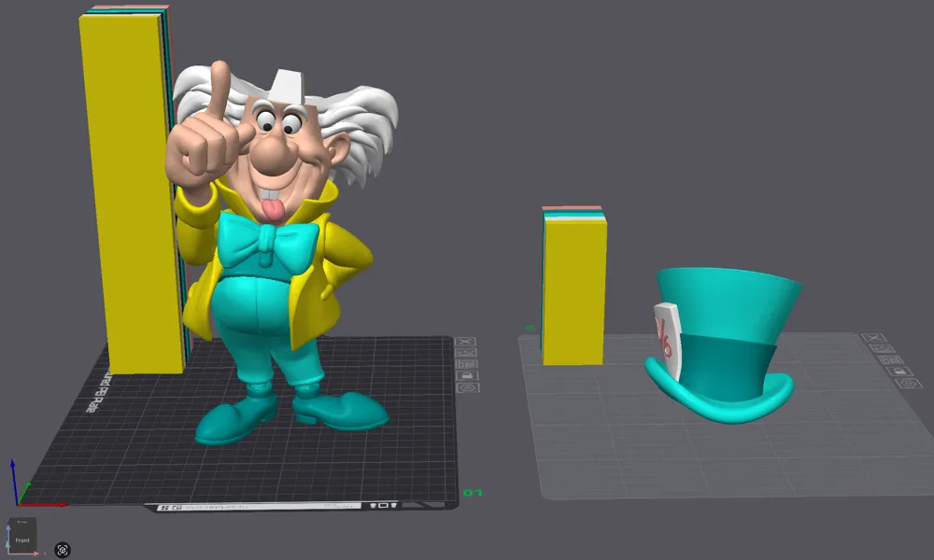Open plate settings for plate 01
934x560 pixels.
pos(468,387)
